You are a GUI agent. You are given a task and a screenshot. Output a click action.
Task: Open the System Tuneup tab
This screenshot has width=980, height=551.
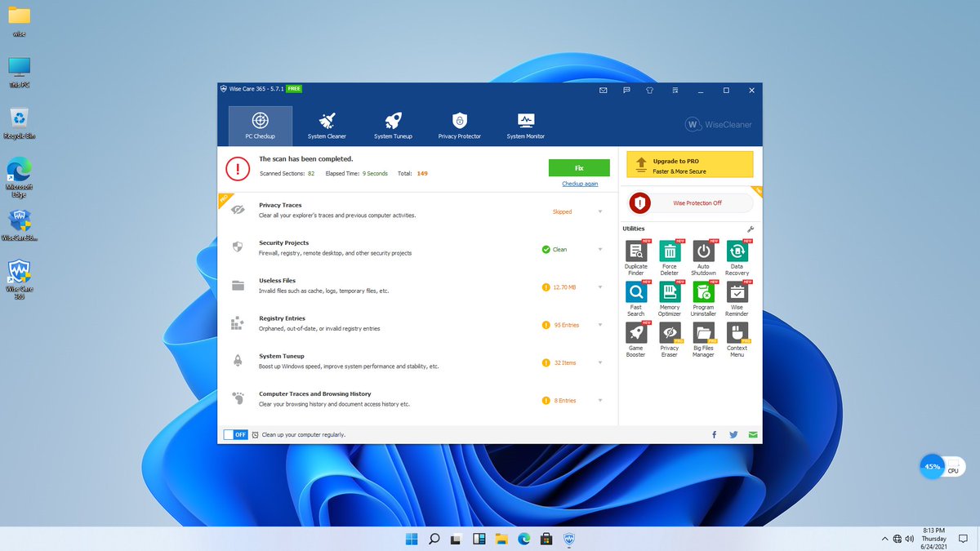(x=393, y=126)
